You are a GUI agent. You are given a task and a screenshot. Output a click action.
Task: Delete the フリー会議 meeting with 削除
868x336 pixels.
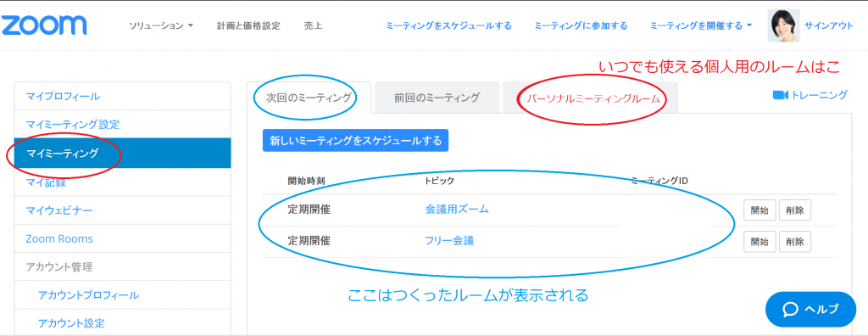coord(795,241)
